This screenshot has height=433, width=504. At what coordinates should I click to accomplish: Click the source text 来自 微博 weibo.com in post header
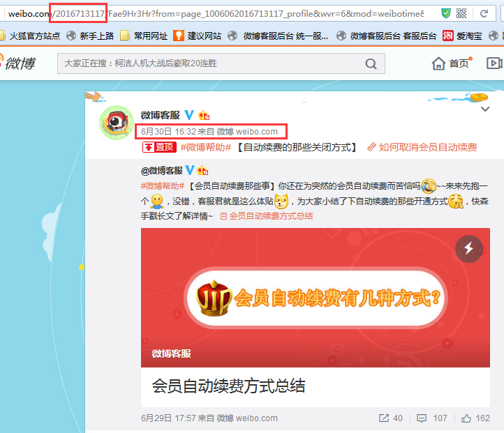pyautogui.click(x=237, y=132)
